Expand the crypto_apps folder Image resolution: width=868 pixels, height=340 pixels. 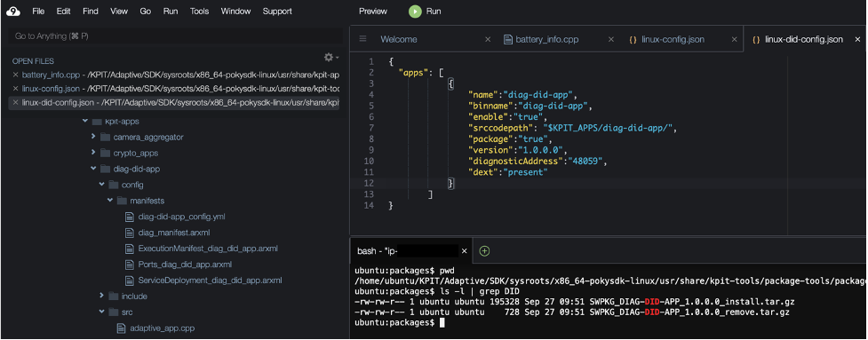pyautogui.click(x=93, y=153)
